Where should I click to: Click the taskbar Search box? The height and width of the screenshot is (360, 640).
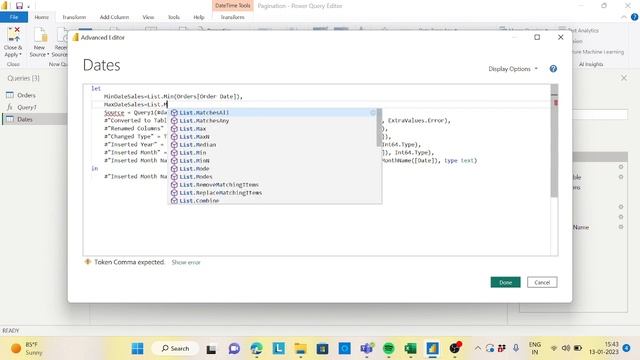pos(176,349)
